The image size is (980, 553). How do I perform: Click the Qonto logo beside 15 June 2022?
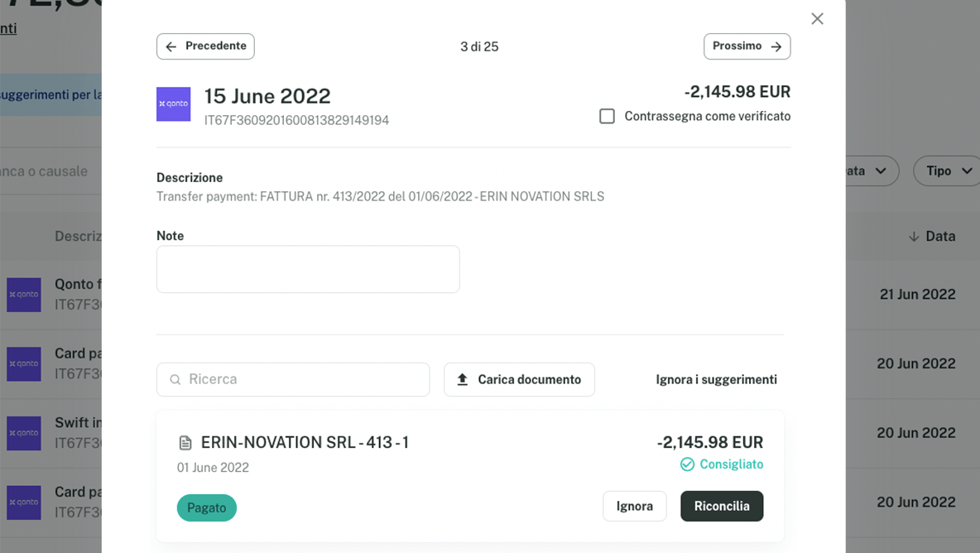(x=174, y=104)
